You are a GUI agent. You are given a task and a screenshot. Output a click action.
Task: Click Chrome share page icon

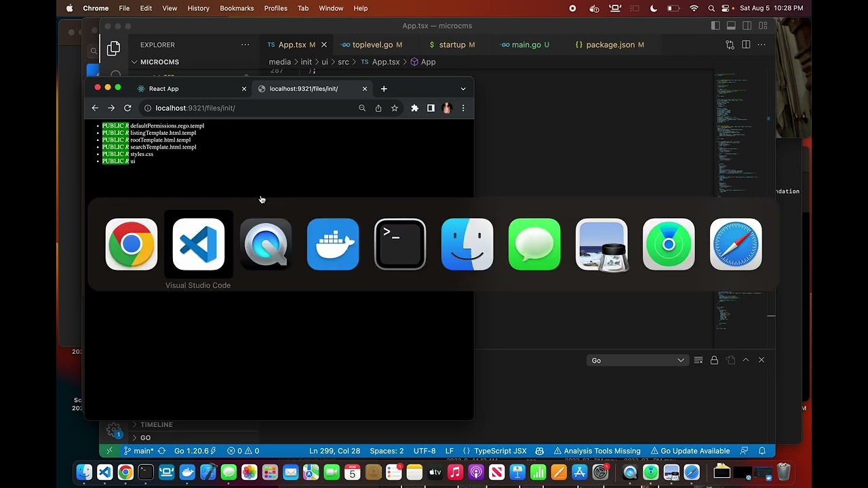coord(378,108)
